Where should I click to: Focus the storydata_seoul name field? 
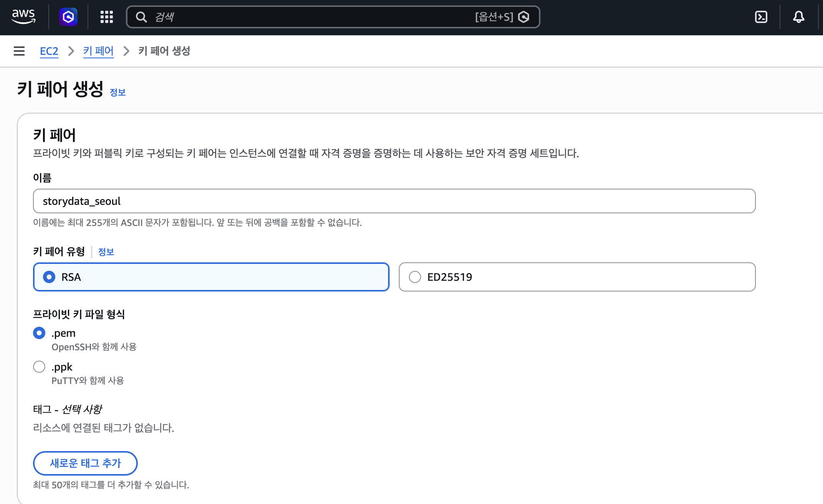coord(394,201)
